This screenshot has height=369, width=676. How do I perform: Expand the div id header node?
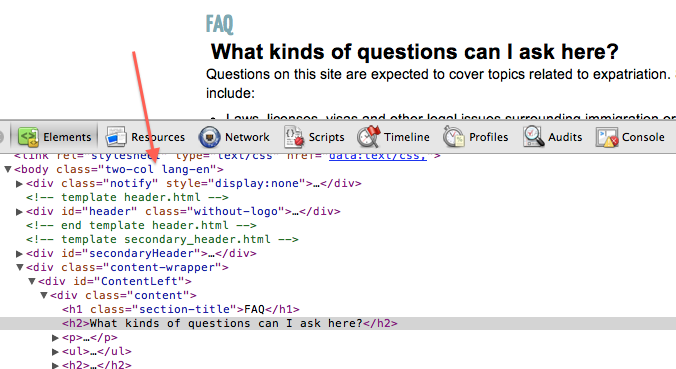pos(19,212)
